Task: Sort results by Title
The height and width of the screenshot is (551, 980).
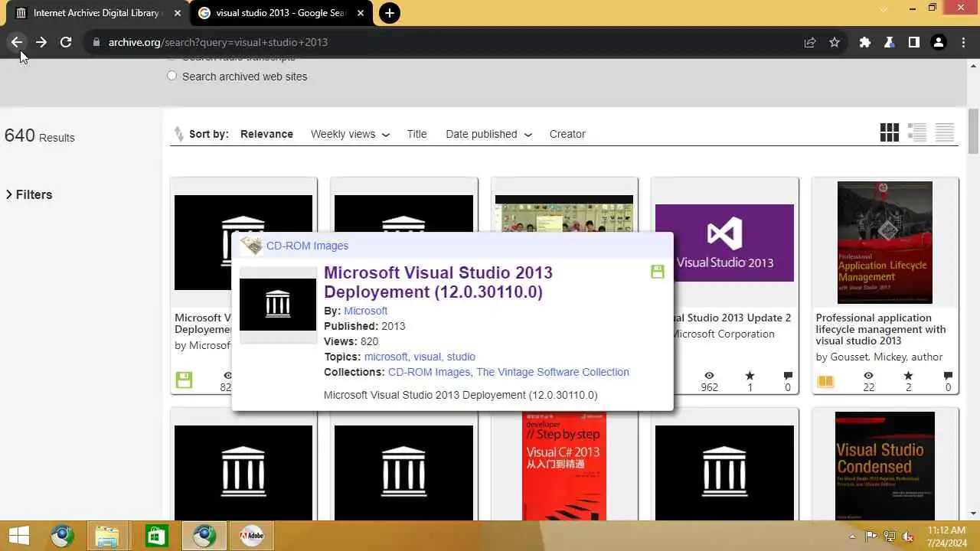Action: pyautogui.click(x=416, y=134)
